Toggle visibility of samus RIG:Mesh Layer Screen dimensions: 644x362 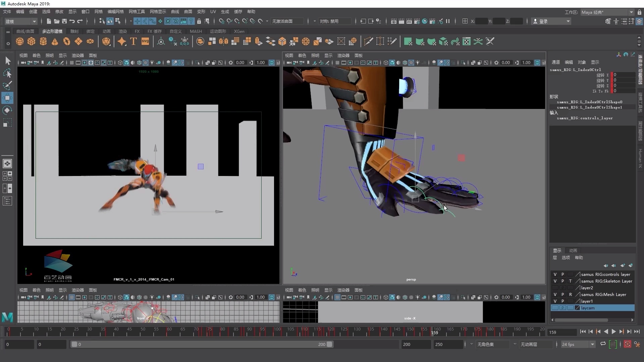pos(555,294)
